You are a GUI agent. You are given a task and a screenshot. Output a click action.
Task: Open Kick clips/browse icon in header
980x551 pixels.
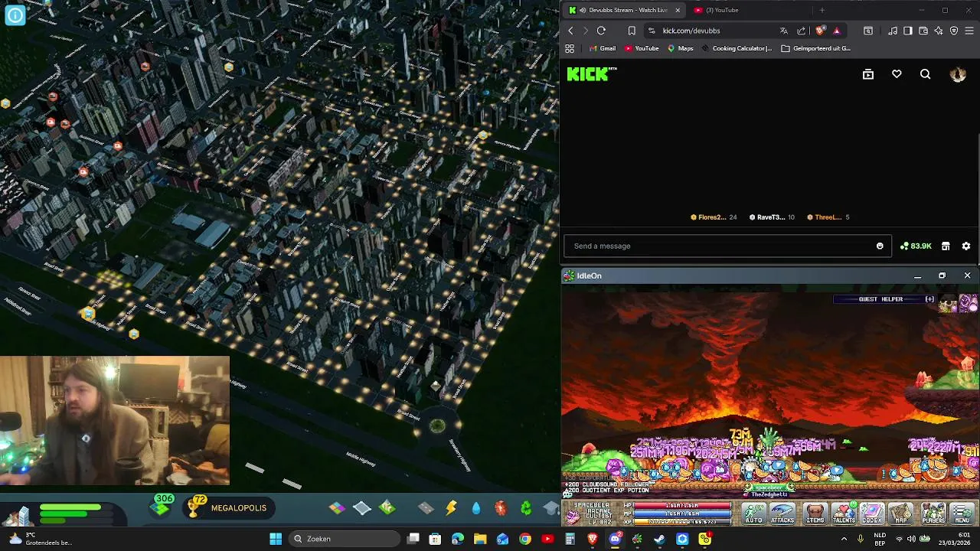click(867, 74)
